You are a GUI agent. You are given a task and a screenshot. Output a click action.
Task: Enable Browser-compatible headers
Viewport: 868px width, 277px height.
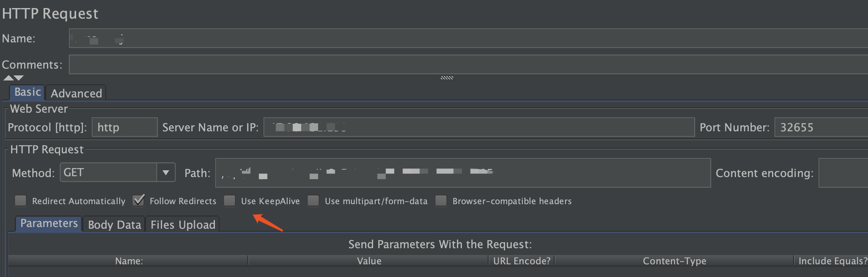(x=441, y=201)
